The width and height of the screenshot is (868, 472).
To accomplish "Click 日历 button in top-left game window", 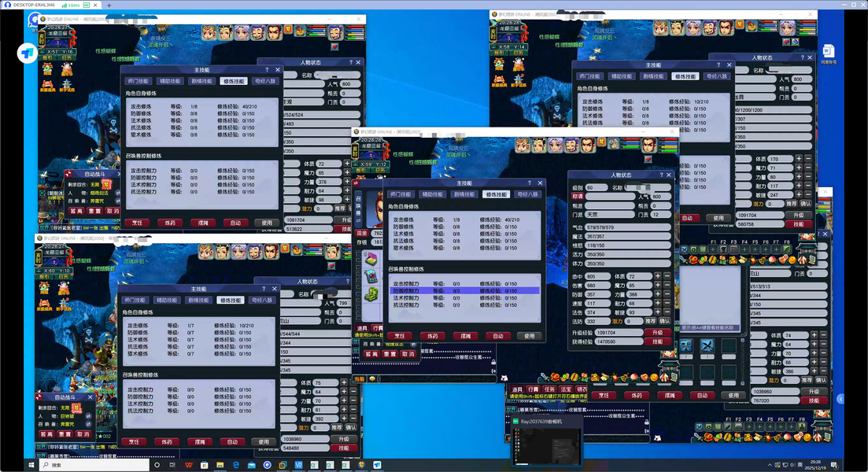I will pyautogui.click(x=66, y=57).
